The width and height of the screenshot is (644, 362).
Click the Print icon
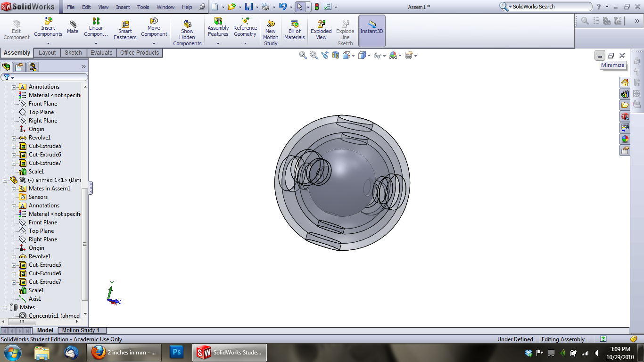tap(265, 7)
